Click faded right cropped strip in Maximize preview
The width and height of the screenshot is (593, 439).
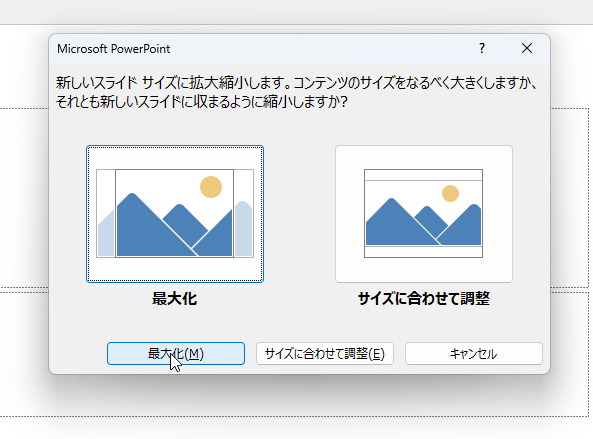[244, 213]
